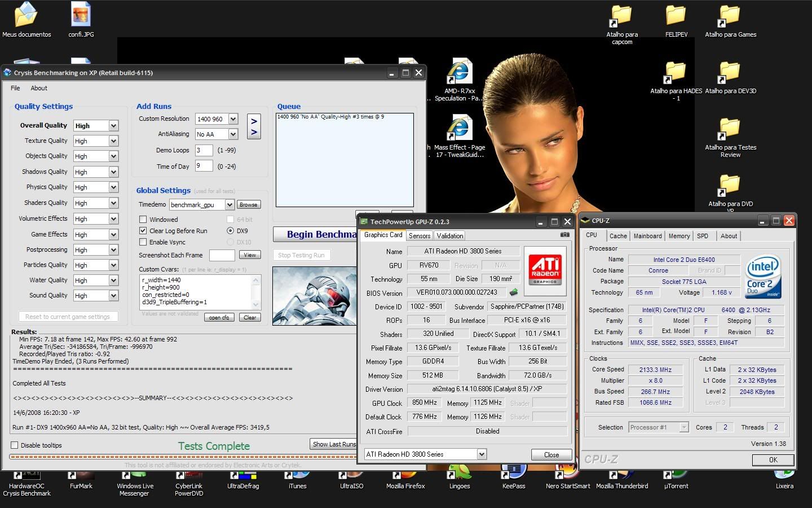Open the FELIPEV desktop folder

(676, 17)
